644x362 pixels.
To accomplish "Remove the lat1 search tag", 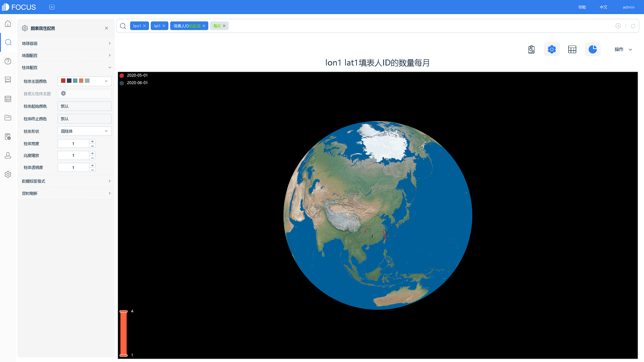I will [x=164, y=26].
